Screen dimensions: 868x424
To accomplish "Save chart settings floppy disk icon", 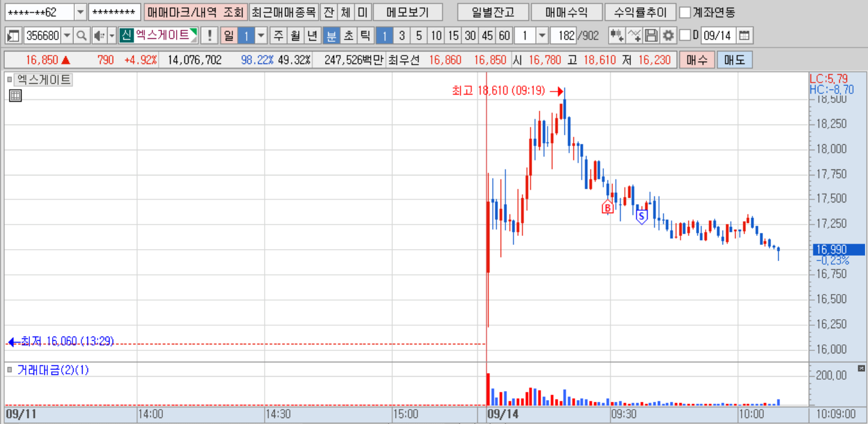I will [651, 36].
